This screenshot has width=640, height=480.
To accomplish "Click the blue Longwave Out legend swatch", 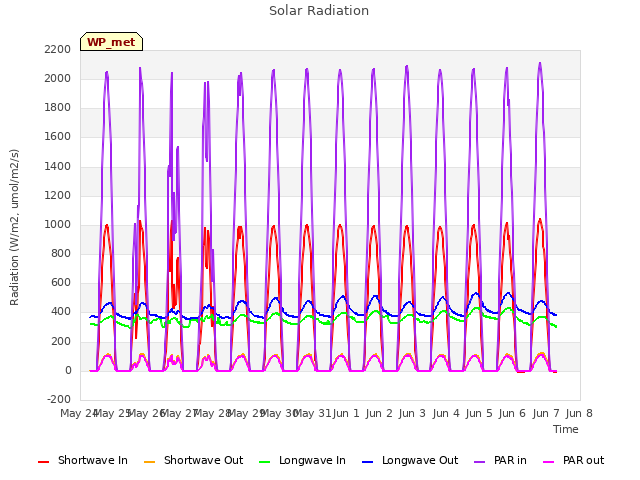I will pos(368,462).
